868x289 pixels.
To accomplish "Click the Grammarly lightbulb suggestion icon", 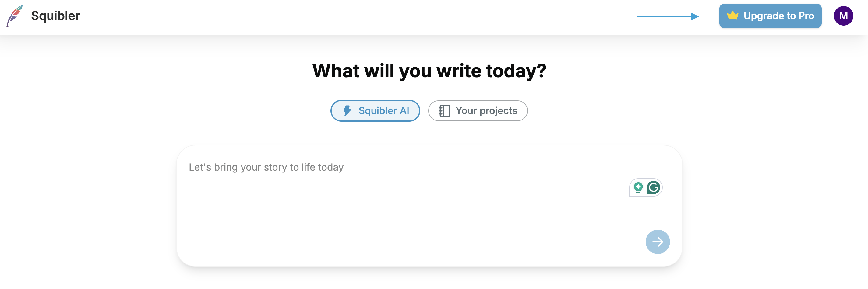I will 638,187.
